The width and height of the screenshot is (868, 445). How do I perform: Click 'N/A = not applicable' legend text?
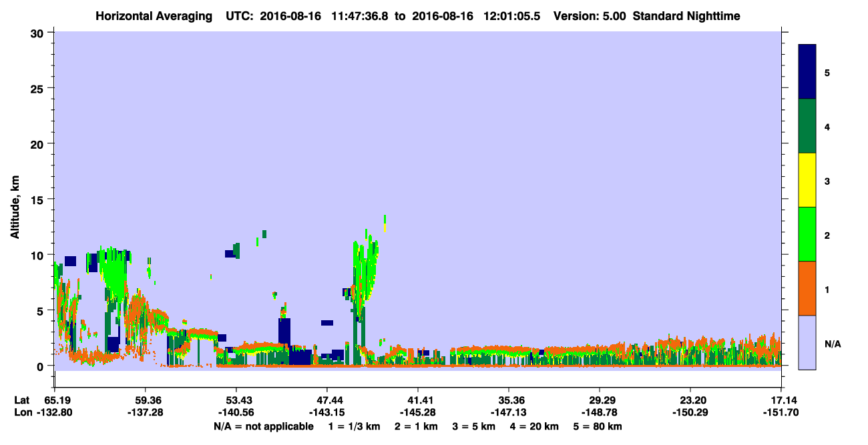(x=264, y=426)
